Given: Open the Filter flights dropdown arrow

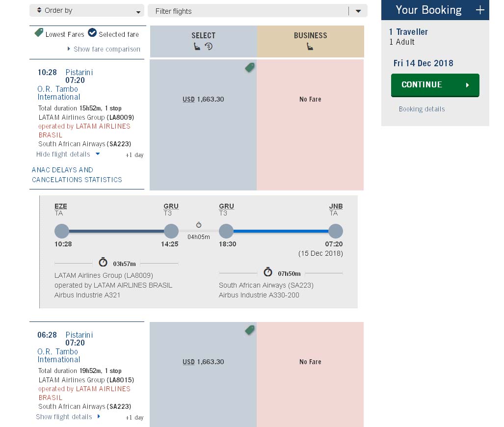Looking at the screenshot, I should pyautogui.click(x=358, y=11).
